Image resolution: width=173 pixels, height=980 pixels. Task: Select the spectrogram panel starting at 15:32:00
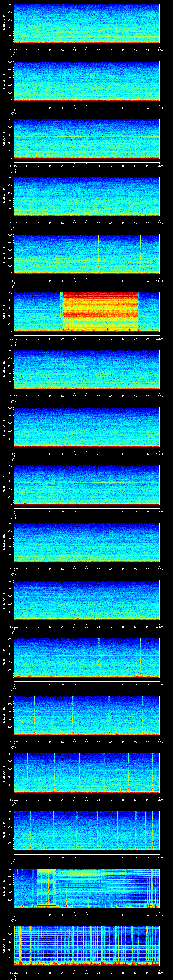[x=86, y=946]
